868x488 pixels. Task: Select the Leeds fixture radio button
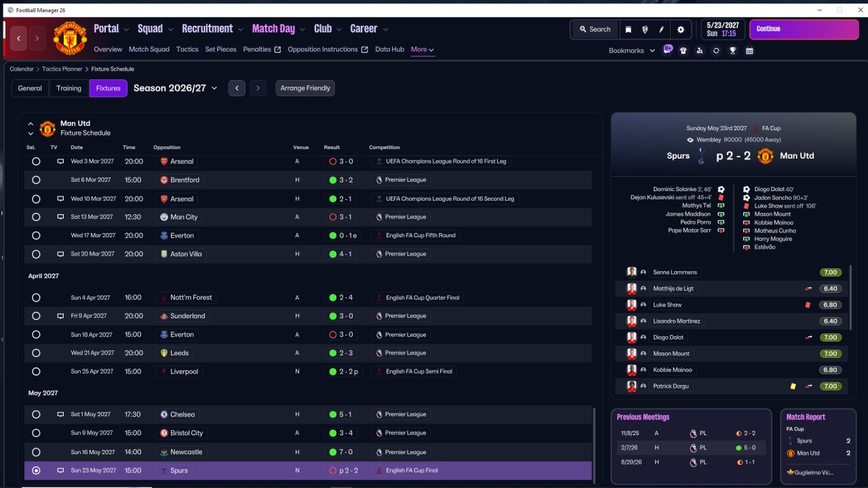point(36,353)
